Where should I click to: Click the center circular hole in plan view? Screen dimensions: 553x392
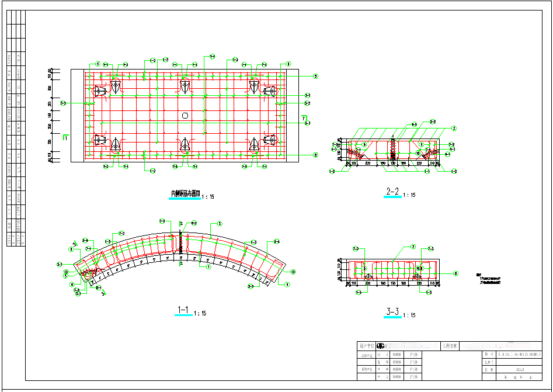click(185, 115)
